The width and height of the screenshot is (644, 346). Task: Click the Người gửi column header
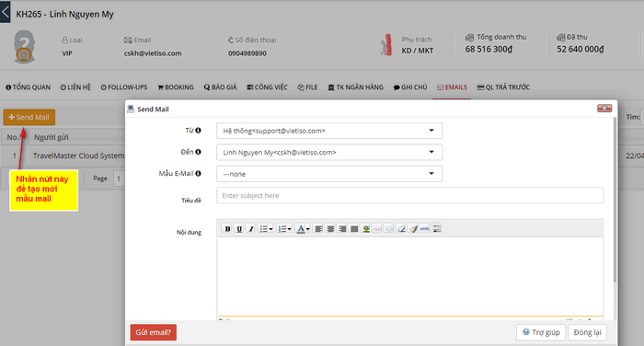(x=52, y=137)
